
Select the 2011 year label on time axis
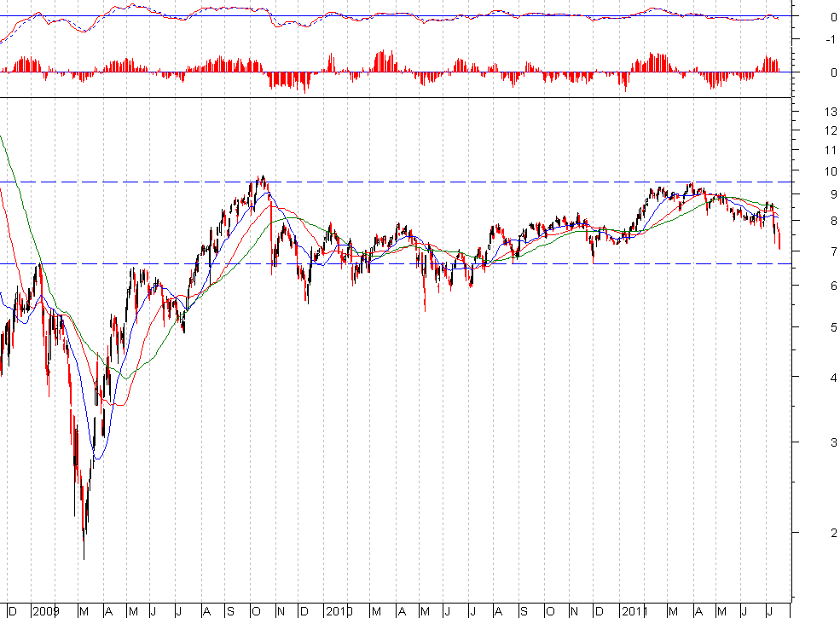click(x=634, y=611)
